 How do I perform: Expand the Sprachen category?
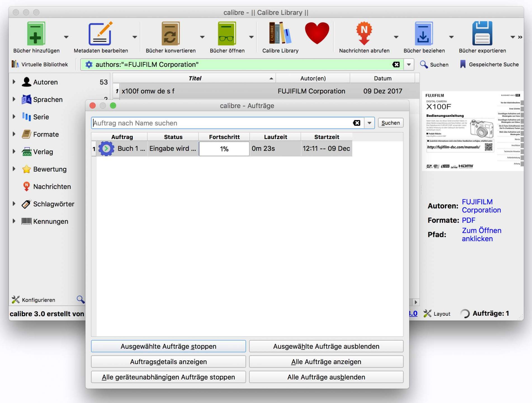point(14,99)
